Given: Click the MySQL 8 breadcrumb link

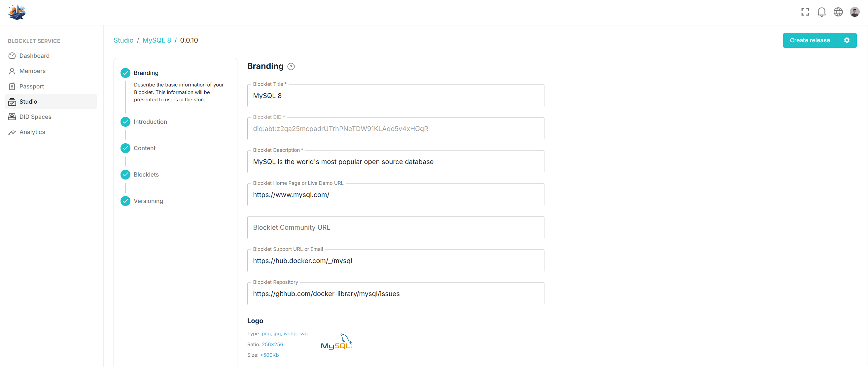Looking at the screenshot, I should (157, 40).
